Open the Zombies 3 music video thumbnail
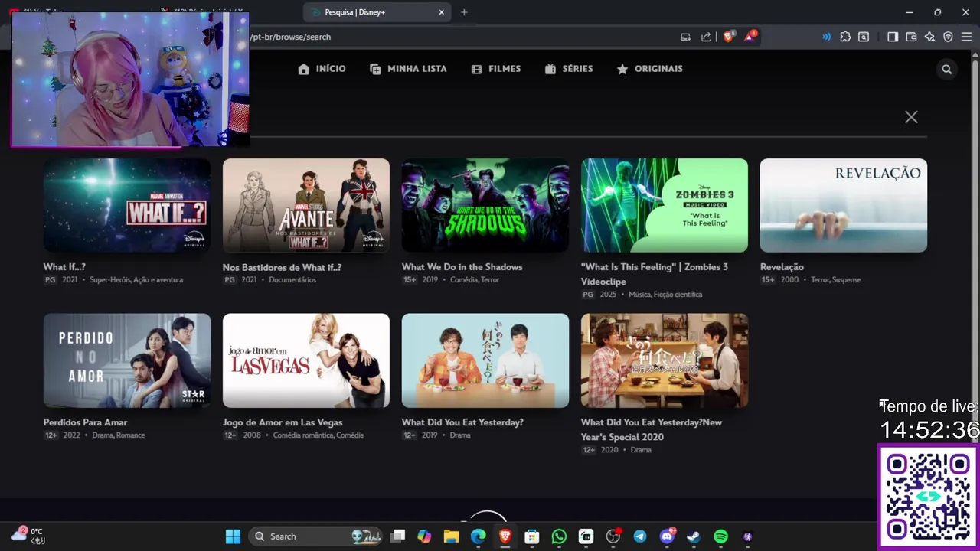This screenshot has height=551, width=980. 665,205
